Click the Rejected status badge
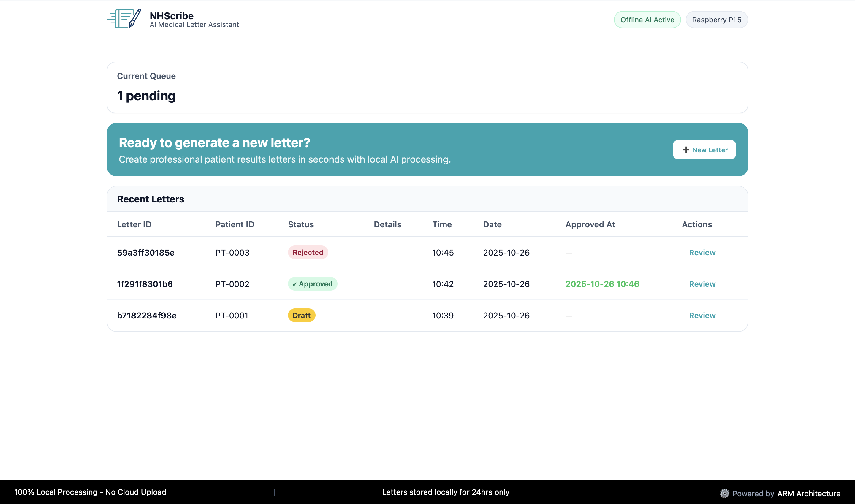The image size is (855, 504). coord(308,252)
